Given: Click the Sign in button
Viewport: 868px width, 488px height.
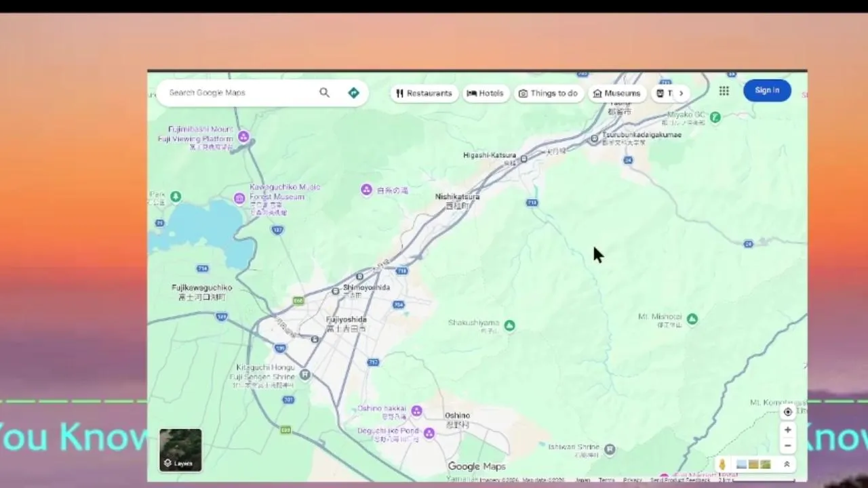Looking at the screenshot, I should tap(767, 90).
